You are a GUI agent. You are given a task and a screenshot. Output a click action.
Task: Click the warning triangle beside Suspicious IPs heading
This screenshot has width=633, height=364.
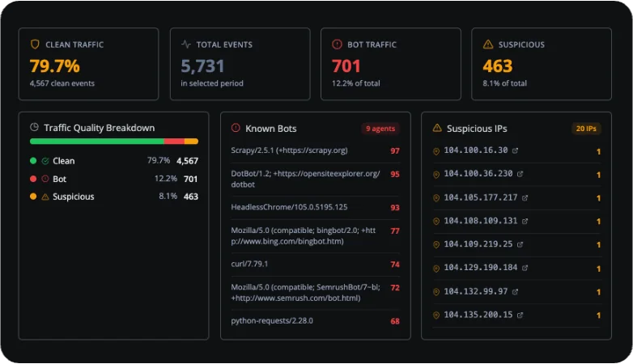pyautogui.click(x=437, y=128)
